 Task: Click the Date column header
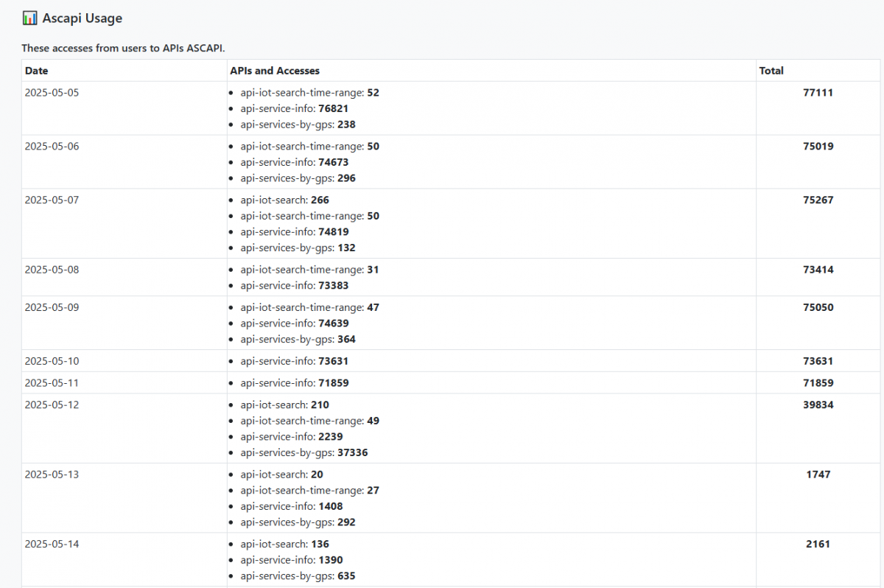click(36, 71)
